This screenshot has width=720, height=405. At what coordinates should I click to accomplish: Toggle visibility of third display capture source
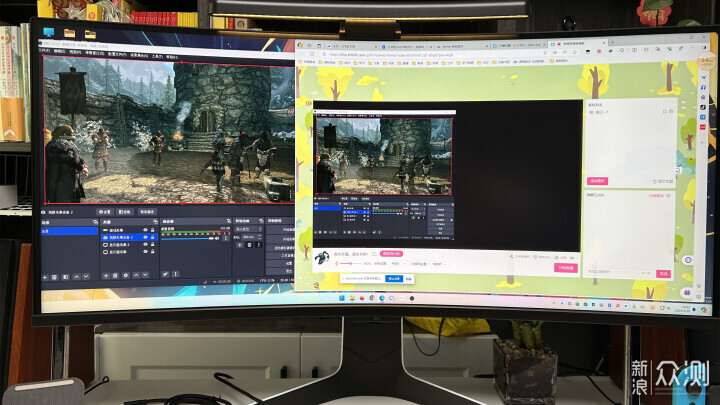(145, 245)
